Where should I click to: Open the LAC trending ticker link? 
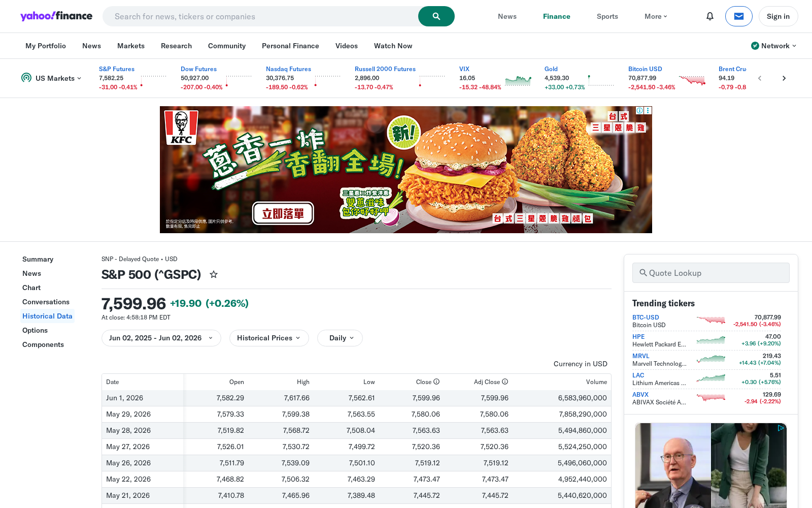(x=638, y=375)
